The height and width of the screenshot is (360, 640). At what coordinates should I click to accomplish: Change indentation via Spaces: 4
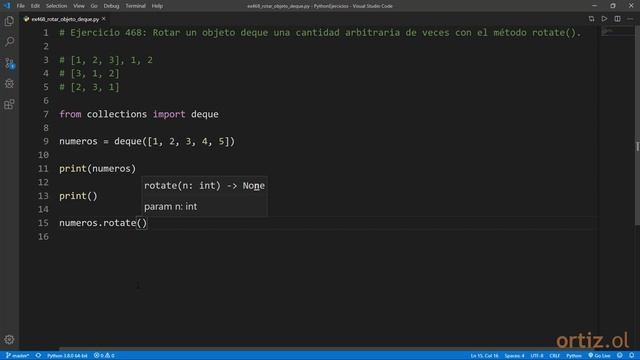514,356
